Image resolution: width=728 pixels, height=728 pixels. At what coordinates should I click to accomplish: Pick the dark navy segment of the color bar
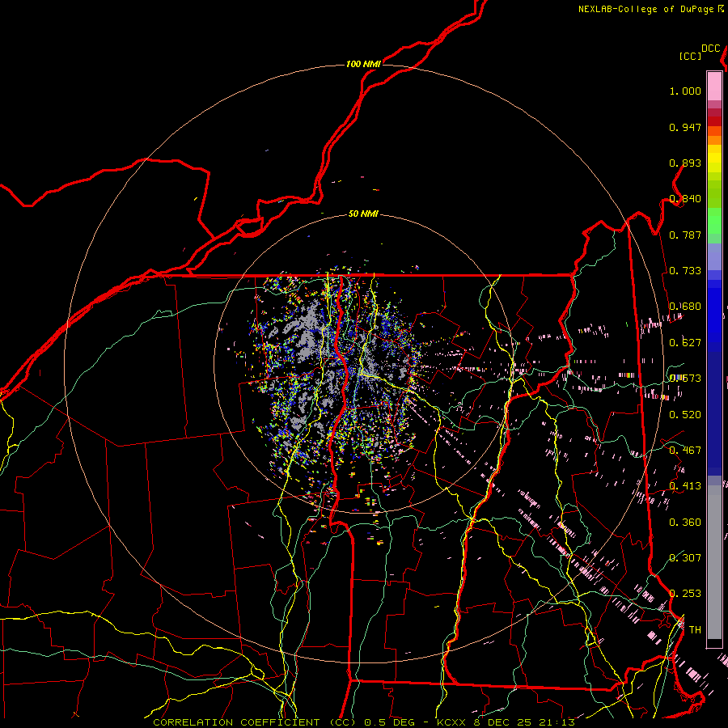[x=714, y=413]
